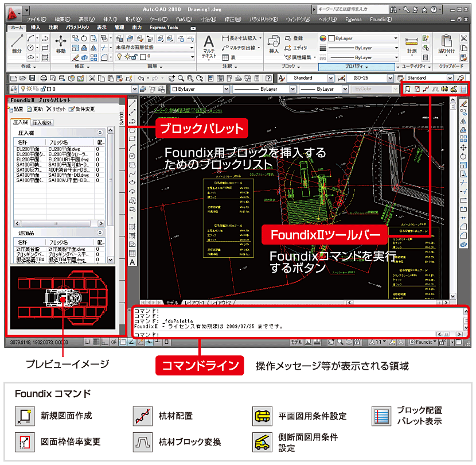Expand the 作成 ribbon panel

tap(29, 66)
